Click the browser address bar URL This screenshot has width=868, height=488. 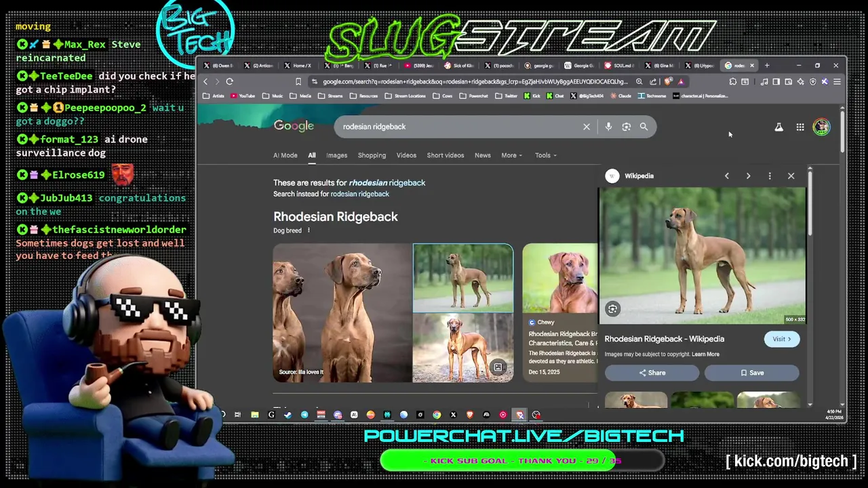(x=475, y=82)
